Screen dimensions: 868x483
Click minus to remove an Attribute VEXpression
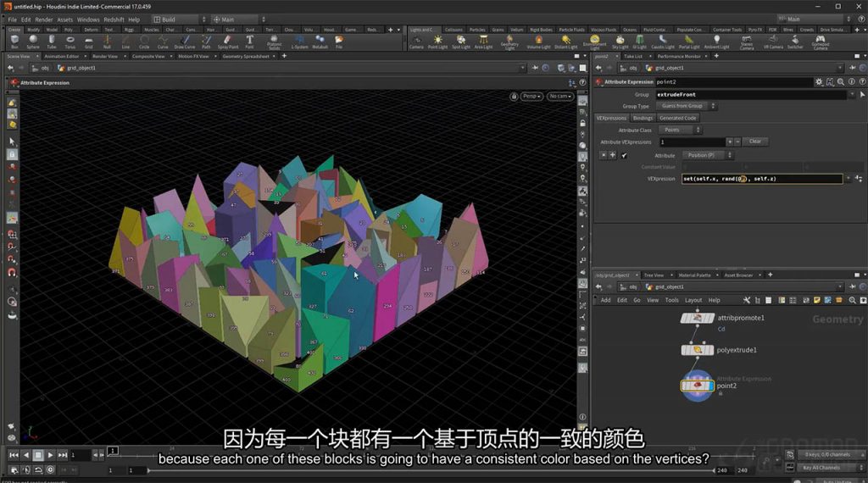click(x=737, y=142)
